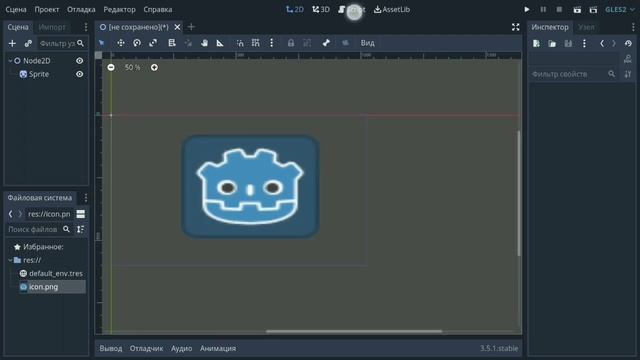The height and width of the screenshot is (360, 640).
Task: Play a custom scene clapperboard
Action: pyautogui.click(x=593, y=9)
